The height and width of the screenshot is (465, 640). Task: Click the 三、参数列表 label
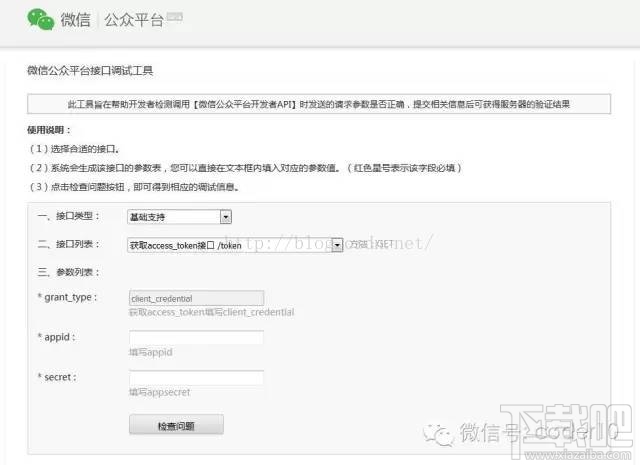[68, 272]
